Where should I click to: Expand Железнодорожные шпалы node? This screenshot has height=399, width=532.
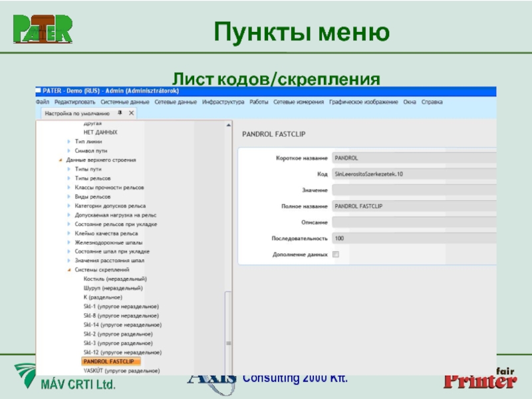[x=69, y=243]
